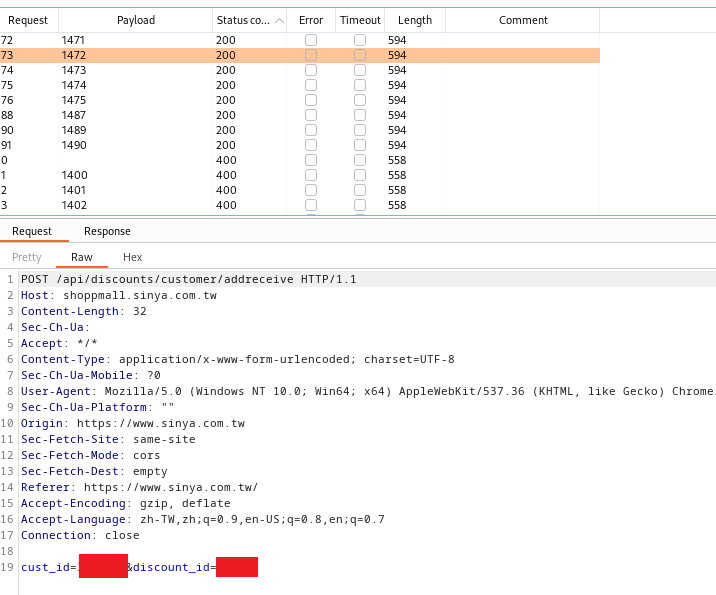
Task: Sort results by Payload column header
Action: (x=136, y=20)
